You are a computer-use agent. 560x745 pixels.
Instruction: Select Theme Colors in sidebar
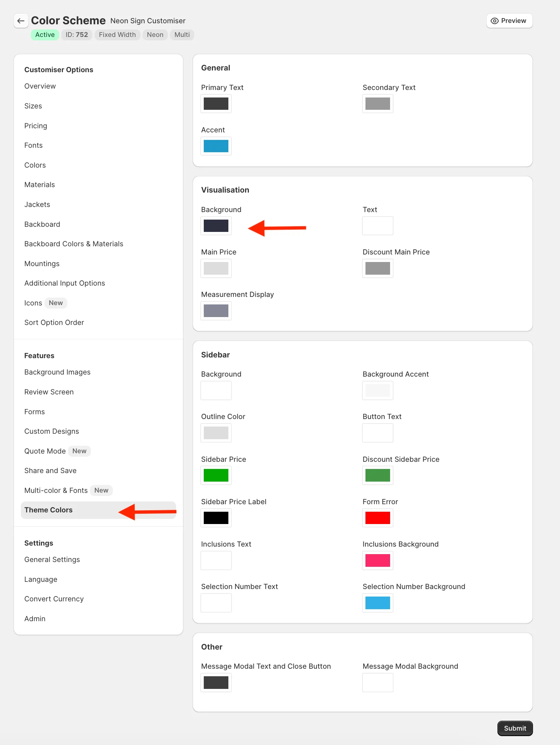pos(49,510)
